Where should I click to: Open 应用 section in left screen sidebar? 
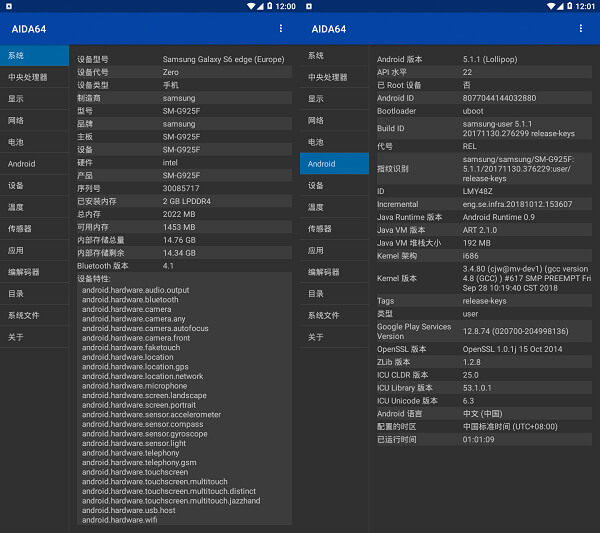34,250
